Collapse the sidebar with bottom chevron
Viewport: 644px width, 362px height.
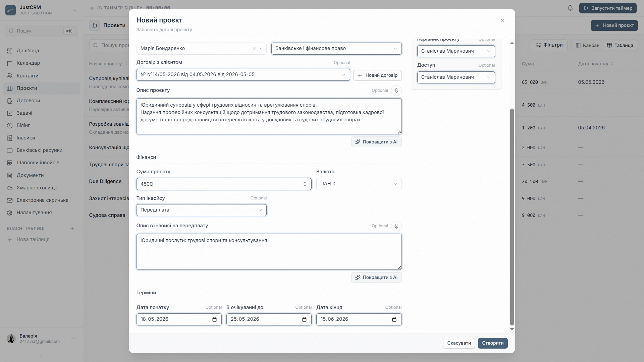(x=41, y=356)
